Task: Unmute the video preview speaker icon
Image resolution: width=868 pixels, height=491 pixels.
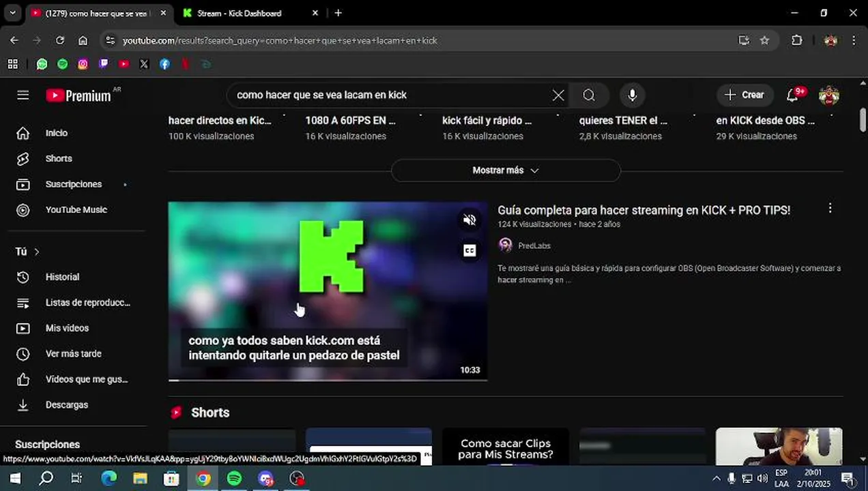Action: (469, 220)
